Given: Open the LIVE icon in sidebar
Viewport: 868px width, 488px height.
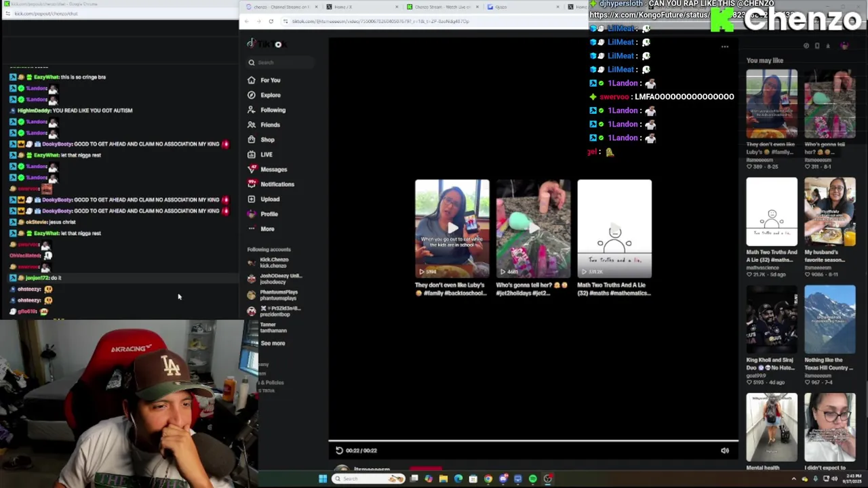Looking at the screenshot, I should pyautogui.click(x=252, y=155).
